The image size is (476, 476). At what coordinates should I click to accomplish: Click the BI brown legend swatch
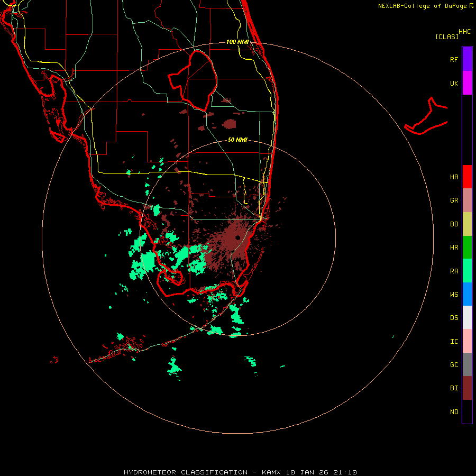(x=467, y=388)
